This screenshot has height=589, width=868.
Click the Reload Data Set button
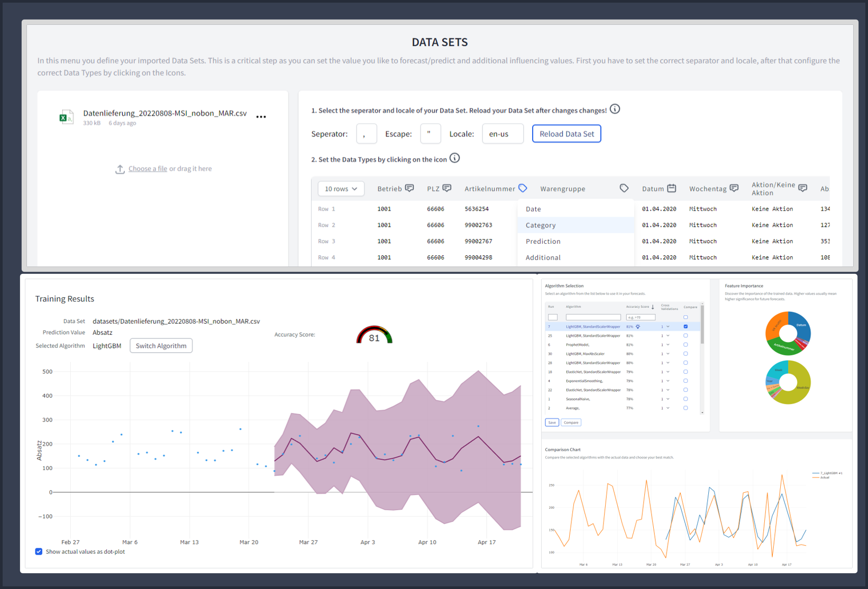pos(567,134)
